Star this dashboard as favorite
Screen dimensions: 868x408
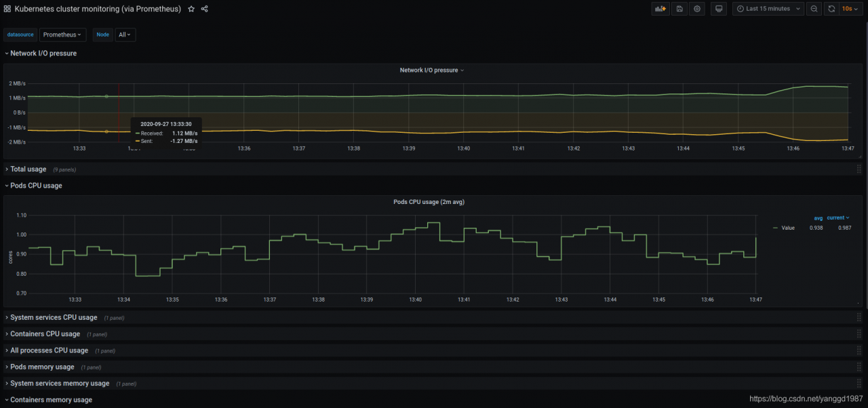191,9
